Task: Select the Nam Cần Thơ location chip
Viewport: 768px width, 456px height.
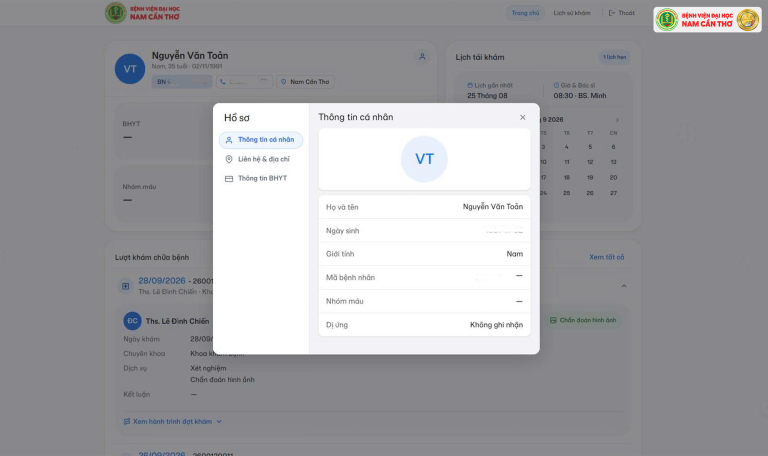Action: [305, 82]
